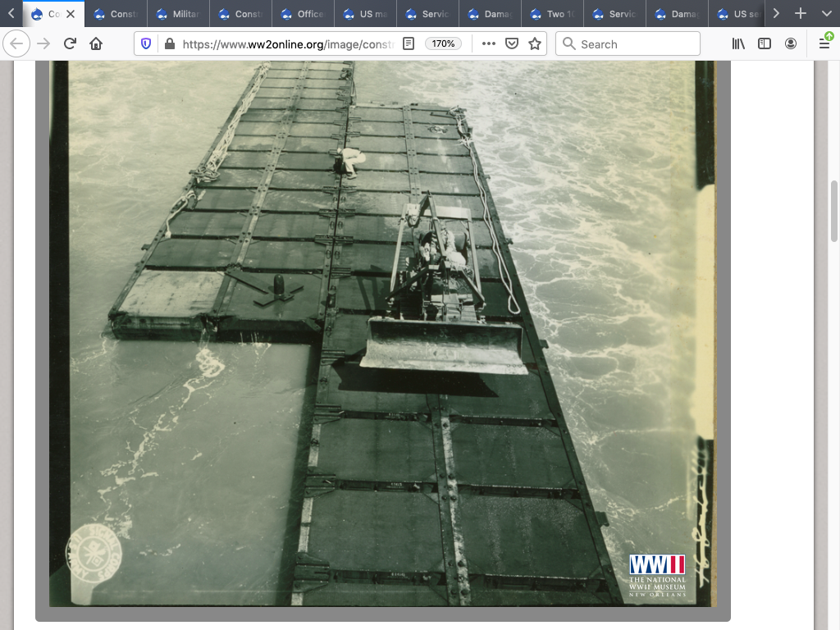The height and width of the screenshot is (630, 840).
Task: Open the Firefox hamburger menu
Action: (x=824, y=43)
